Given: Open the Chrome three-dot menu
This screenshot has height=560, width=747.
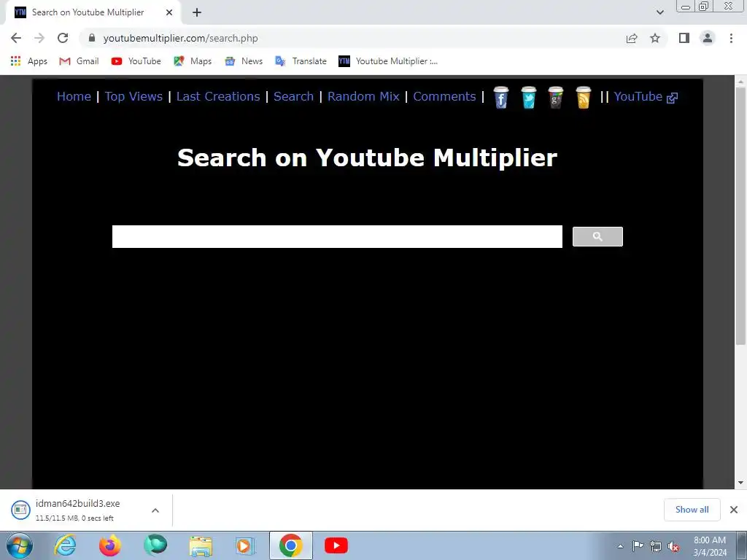Looking at the screenshot, I should point(731,38).
